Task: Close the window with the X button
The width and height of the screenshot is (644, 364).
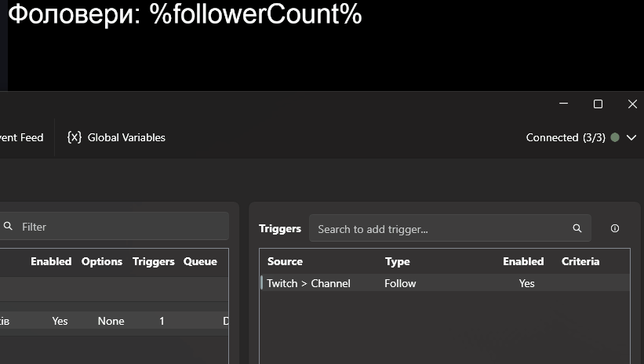Action: click(x=632, y=104)
